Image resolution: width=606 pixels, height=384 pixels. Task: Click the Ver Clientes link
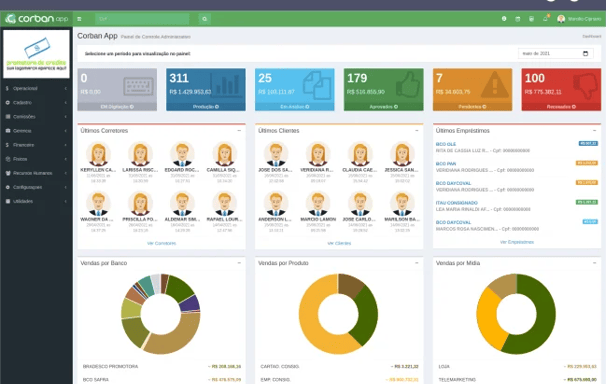tap(339, 243)
